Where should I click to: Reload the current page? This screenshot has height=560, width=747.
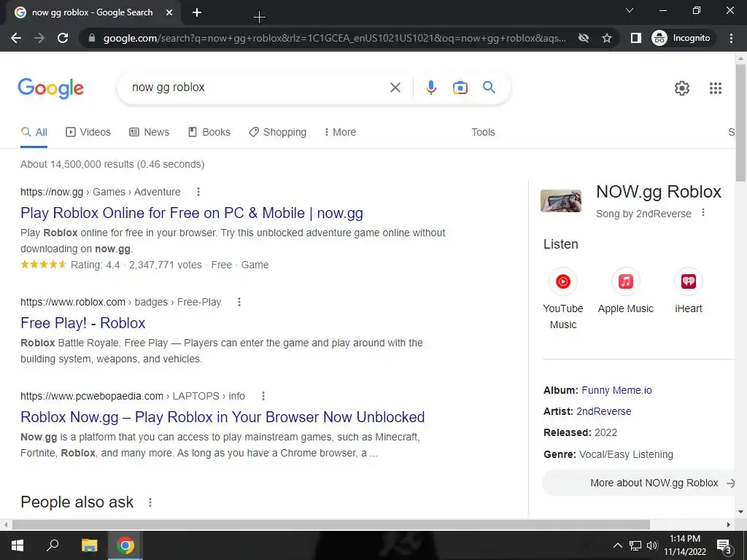point(63,38)
